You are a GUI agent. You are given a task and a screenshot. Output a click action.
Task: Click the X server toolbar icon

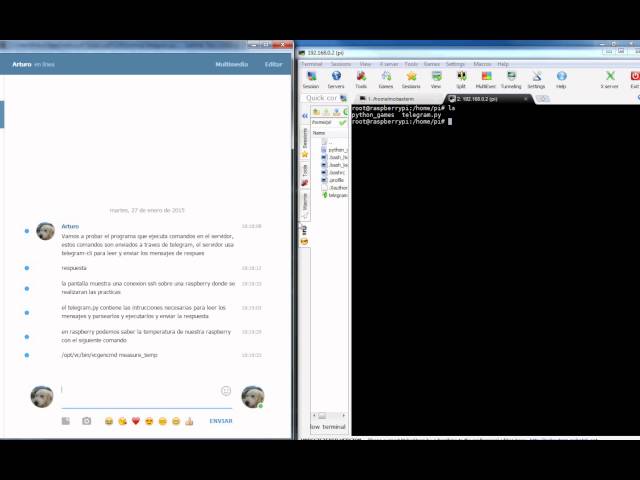tap(610, 80)
